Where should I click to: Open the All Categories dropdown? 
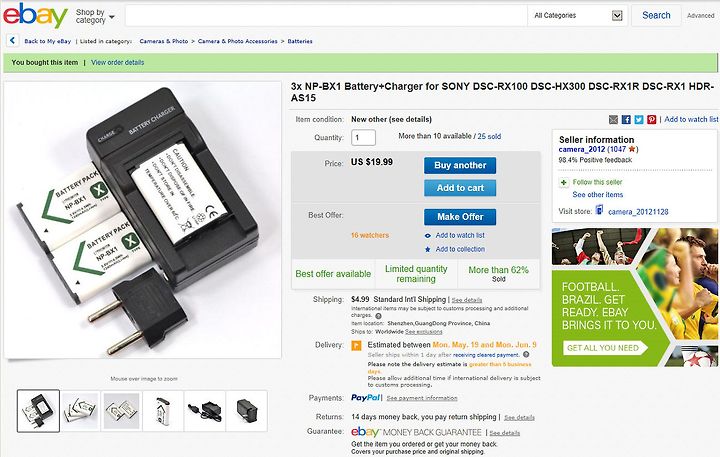tap(578, 16)
